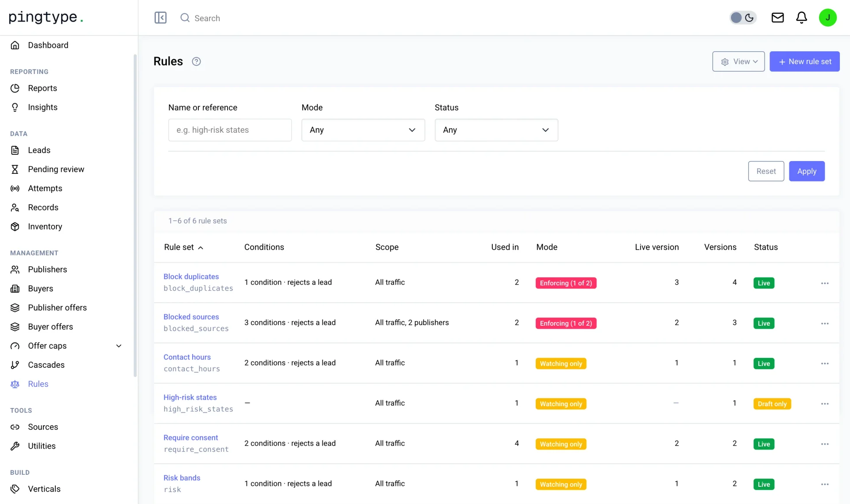Open notifications bell icon

point(801,18)
